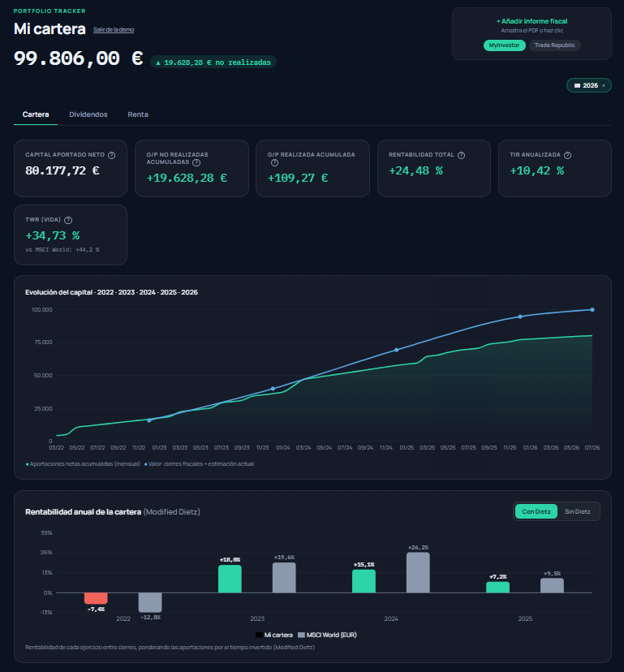Click the +7,2% bar label
This screenshot has width=624, height=672.
(x=498, y=577)
